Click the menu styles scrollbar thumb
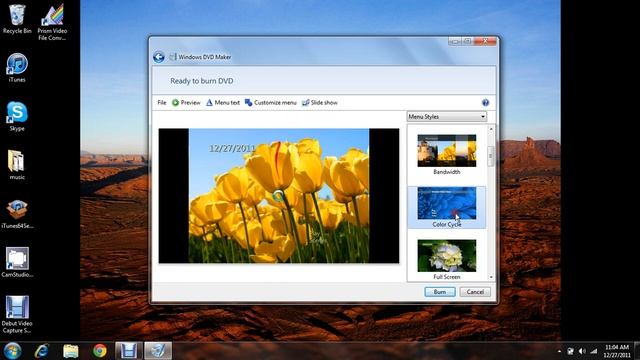The height and width of the screenshot is (360, 640). click(x=491, y=156)
